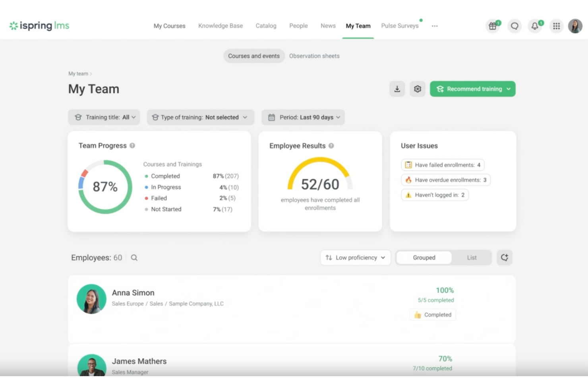Click Anna Simon's profile photo
Screen dimensions: 588x392
(x=91, y=299)
